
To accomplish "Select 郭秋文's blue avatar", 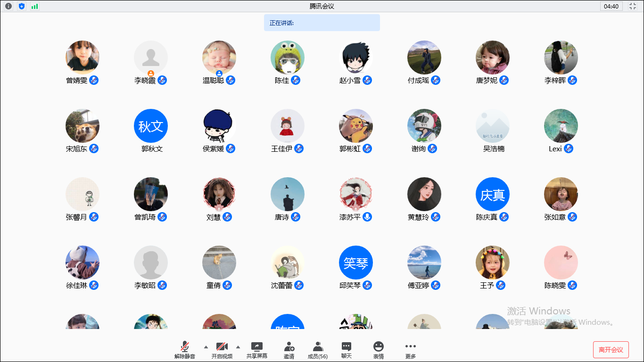I will coord(151,126).
